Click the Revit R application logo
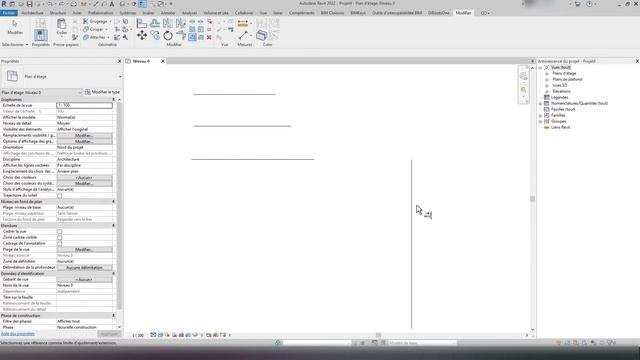Viewport: 640px width, 360px height. pyautogui.click(x=4, y=4)
